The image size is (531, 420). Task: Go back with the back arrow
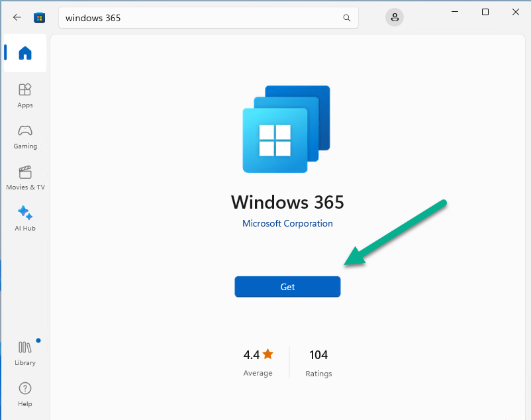[x=17, y=17]
